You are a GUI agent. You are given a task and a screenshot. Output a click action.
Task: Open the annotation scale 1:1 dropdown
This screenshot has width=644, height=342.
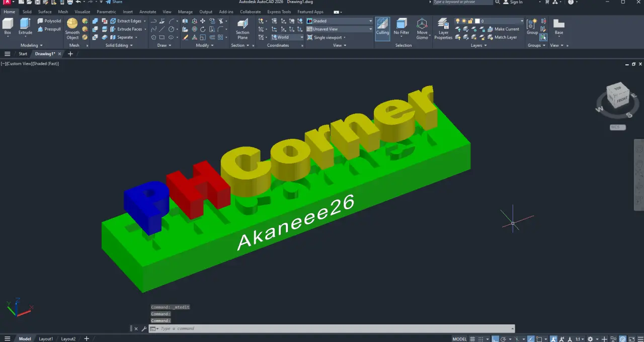coord(580,339)
